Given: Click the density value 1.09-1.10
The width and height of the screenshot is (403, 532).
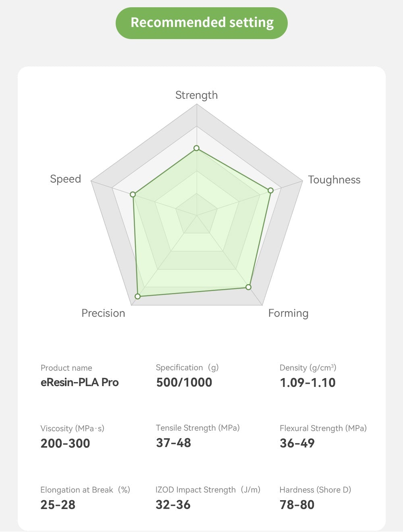Looking at the screenshot, I should click(x=307, y=382).
